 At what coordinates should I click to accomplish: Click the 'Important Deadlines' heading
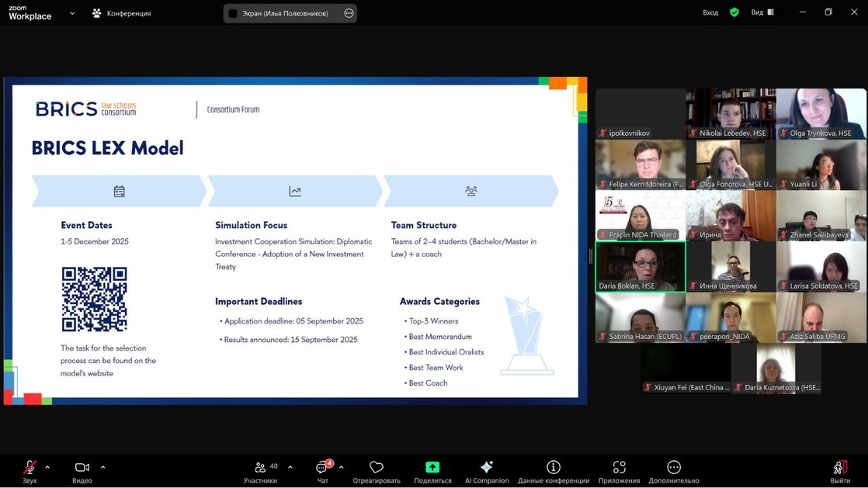pos(259,302)
